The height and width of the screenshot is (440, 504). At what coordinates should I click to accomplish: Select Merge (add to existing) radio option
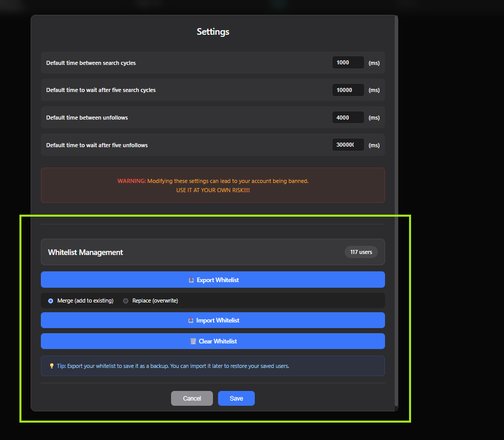click(51, 300)
